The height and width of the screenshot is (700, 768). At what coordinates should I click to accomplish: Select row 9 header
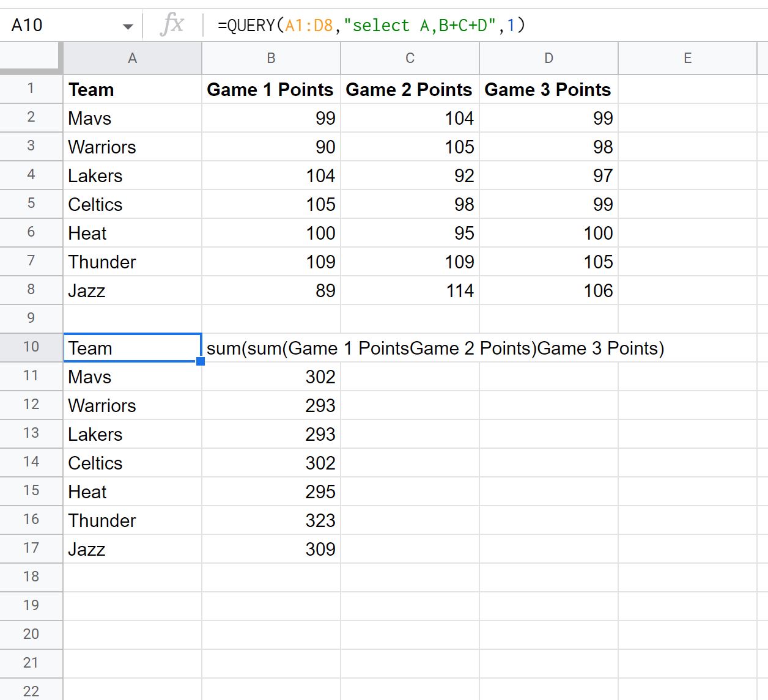31,319
